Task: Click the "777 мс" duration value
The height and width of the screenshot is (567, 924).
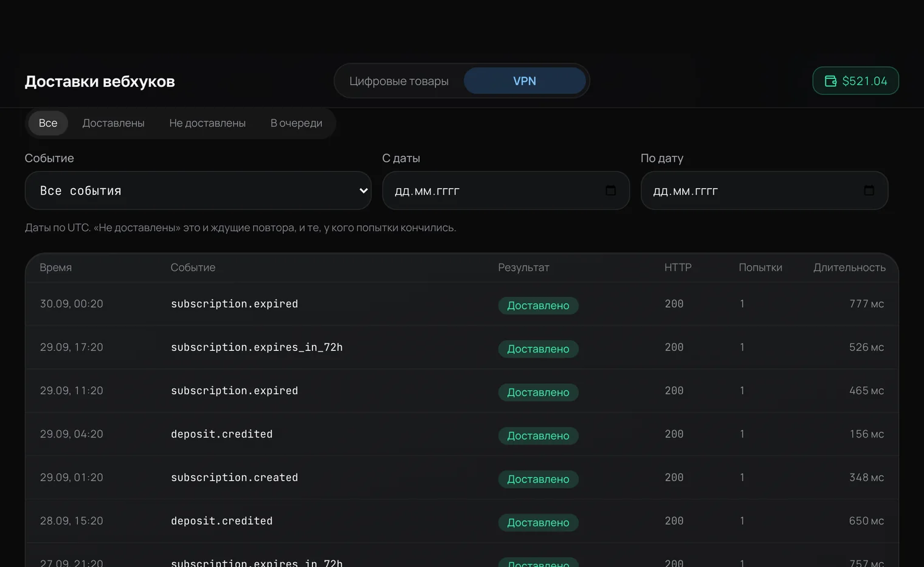Action: [x=866, y=304]
